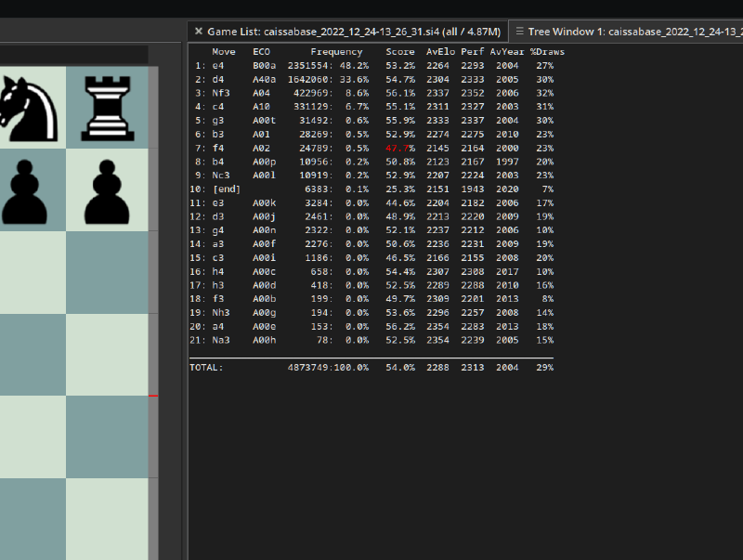Click the f4 move with red score
743x560 pixels.
coord(218,148)
